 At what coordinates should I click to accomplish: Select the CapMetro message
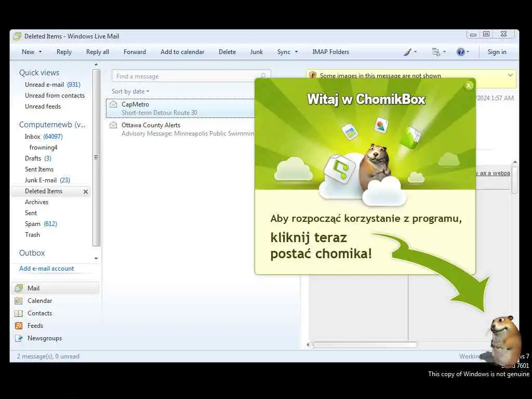[180, 108]
